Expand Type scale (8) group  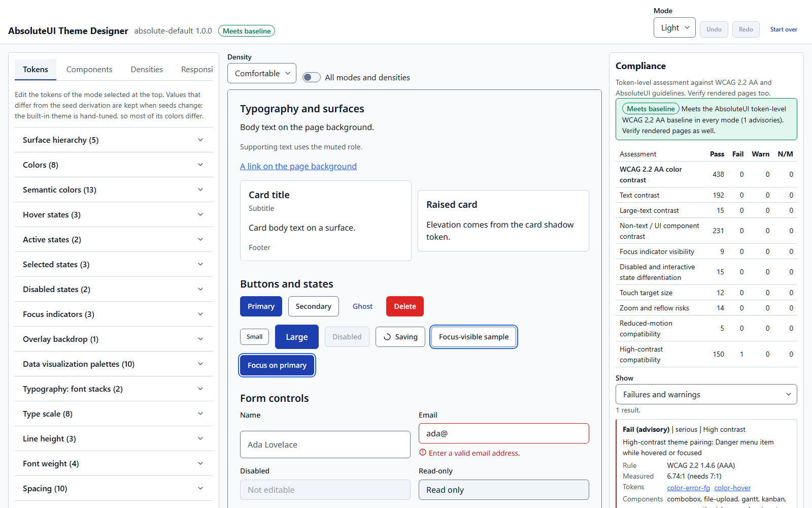click(x=114, y=414)
